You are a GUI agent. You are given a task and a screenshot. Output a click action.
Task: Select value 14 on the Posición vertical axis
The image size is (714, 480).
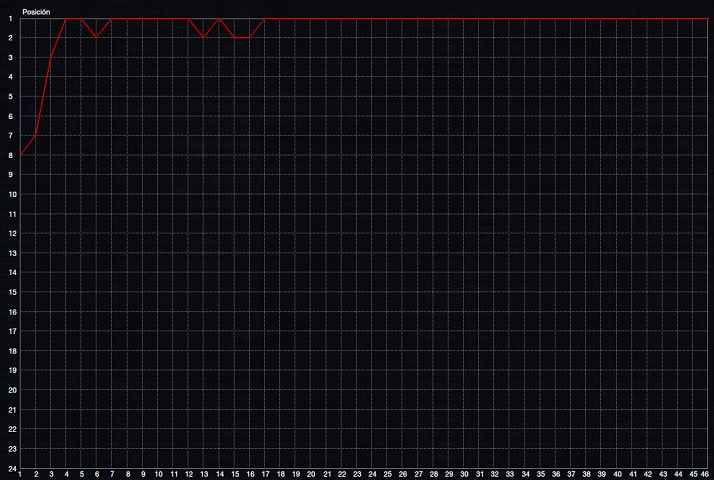(x=12, y=273)
